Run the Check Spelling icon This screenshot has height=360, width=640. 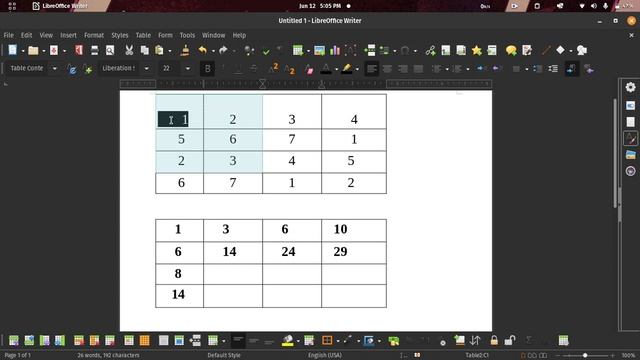coord(266,51)
